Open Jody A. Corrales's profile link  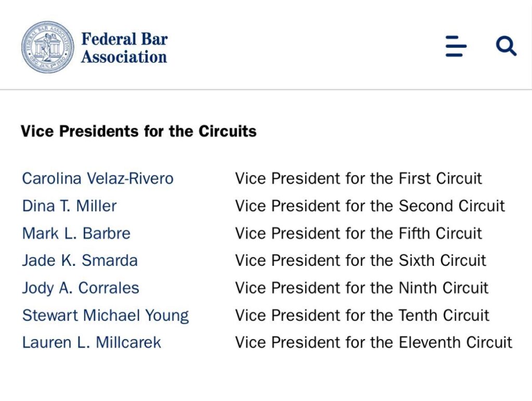coord(81,288)
